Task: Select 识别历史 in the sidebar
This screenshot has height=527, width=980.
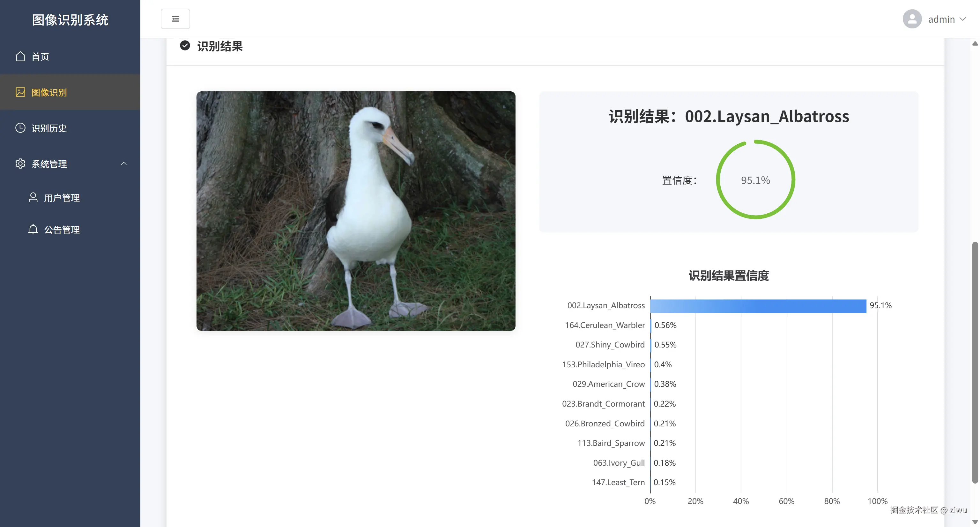Action: pos(49,128)
